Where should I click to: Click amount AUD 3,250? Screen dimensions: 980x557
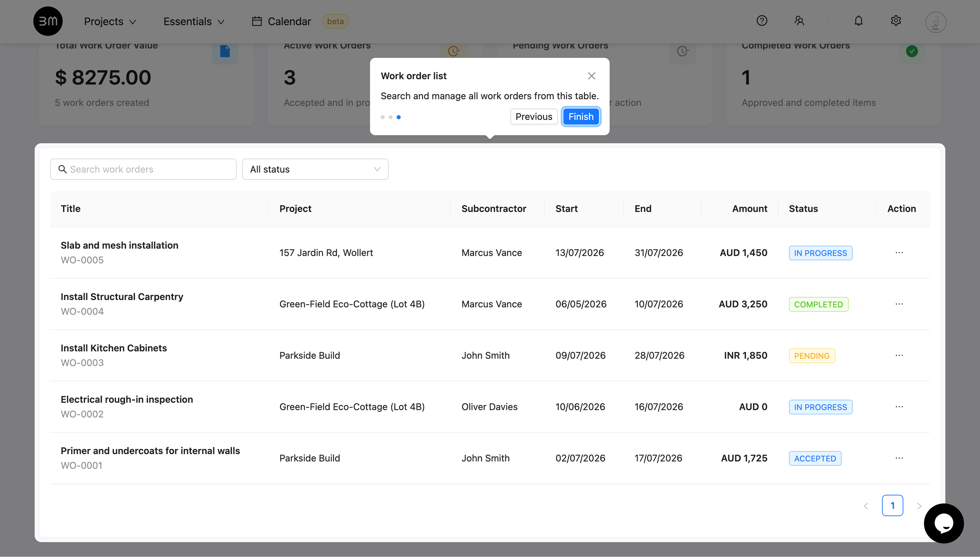point(743,304)
